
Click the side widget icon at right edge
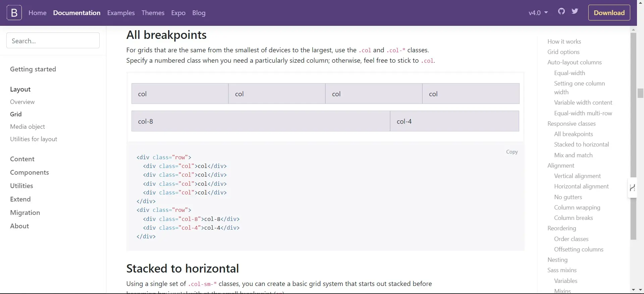(632, 188)
